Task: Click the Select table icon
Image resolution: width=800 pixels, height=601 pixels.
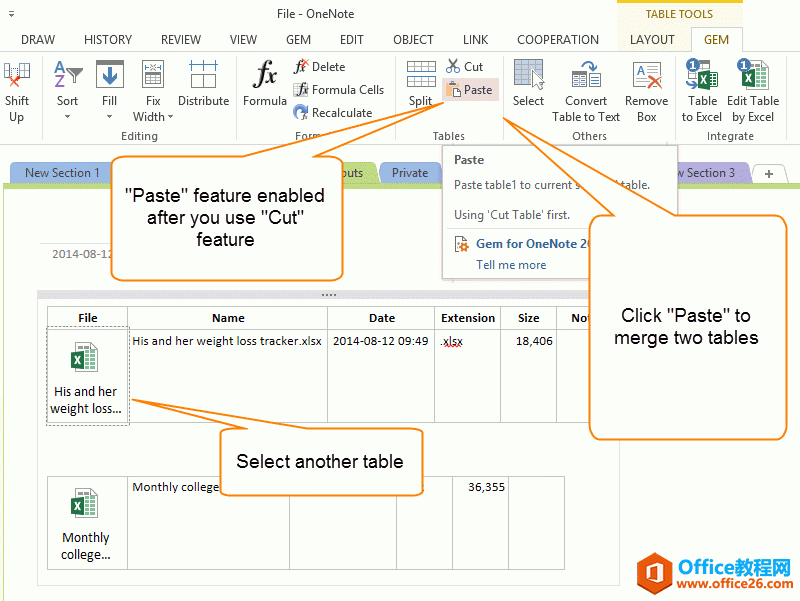Action: (528, 74)
